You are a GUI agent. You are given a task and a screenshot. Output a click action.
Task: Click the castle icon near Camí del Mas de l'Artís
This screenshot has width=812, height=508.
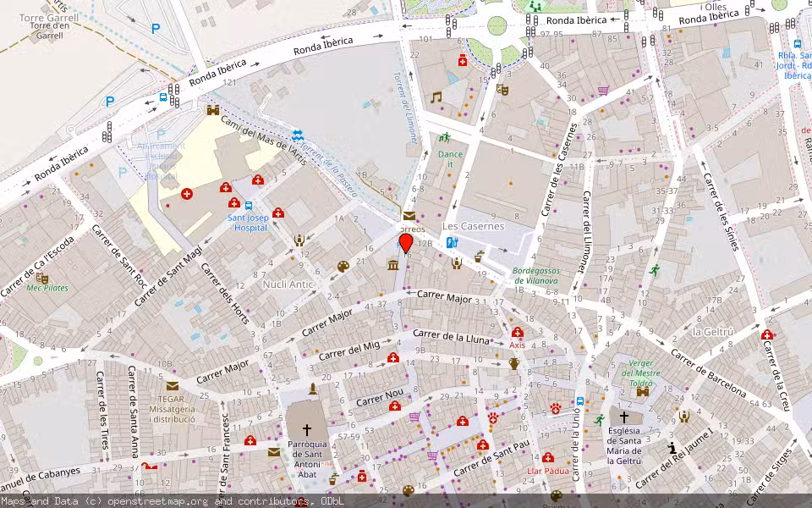coord(212,112)
